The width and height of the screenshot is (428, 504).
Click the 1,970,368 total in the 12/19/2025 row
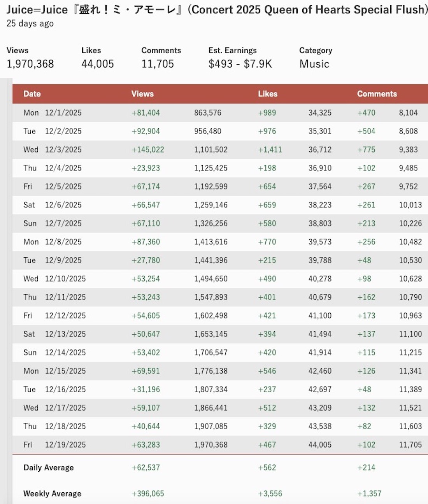pos(211,445)
